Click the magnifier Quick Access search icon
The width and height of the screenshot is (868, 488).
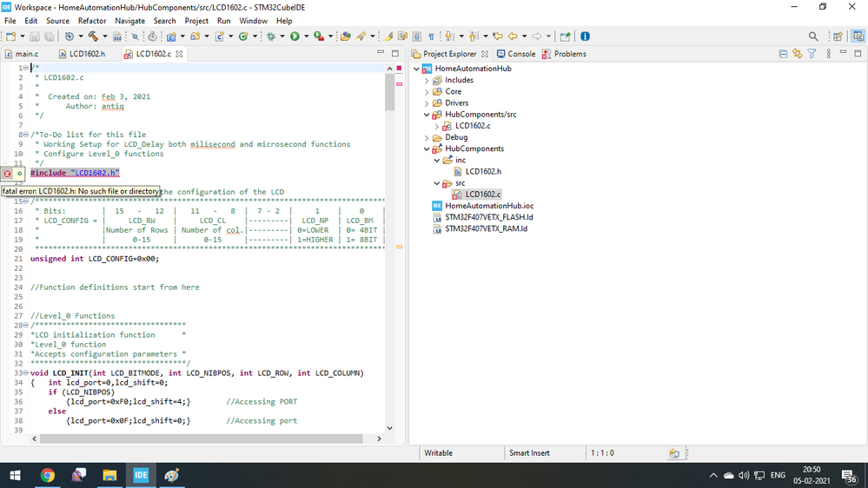(x=813, y=36)
